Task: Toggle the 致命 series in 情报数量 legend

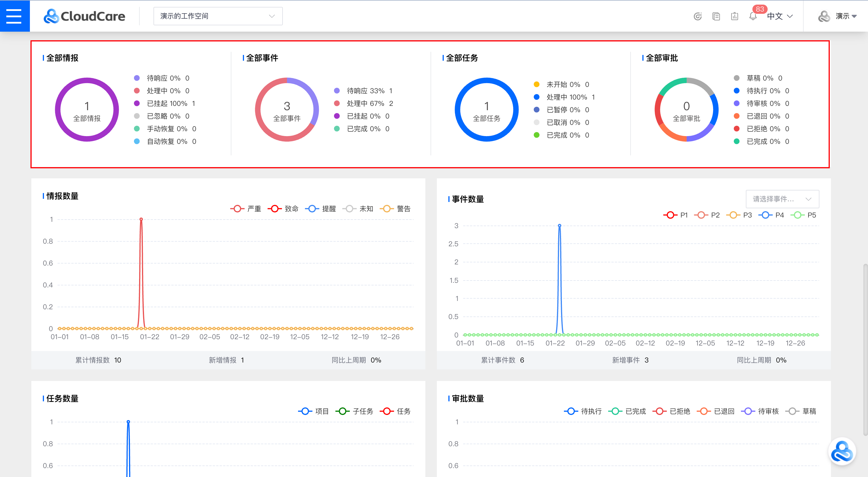Action: click(x=283, y=209)
